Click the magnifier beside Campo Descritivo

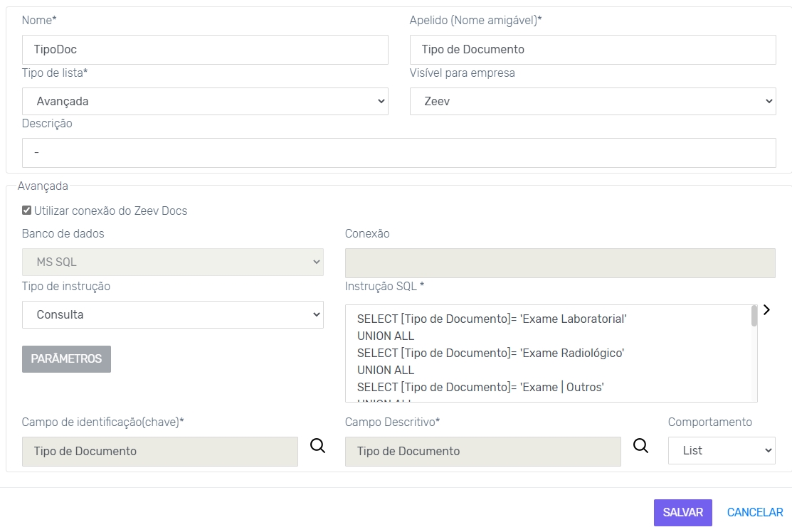(641, 446)
